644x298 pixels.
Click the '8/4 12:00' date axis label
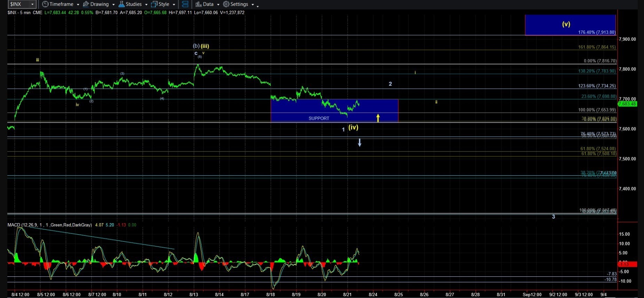click(x=20, y=295)
